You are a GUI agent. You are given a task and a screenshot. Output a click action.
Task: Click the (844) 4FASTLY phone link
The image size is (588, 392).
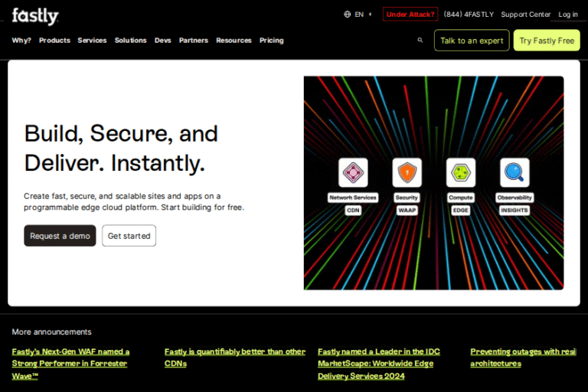tap(469, 15)
